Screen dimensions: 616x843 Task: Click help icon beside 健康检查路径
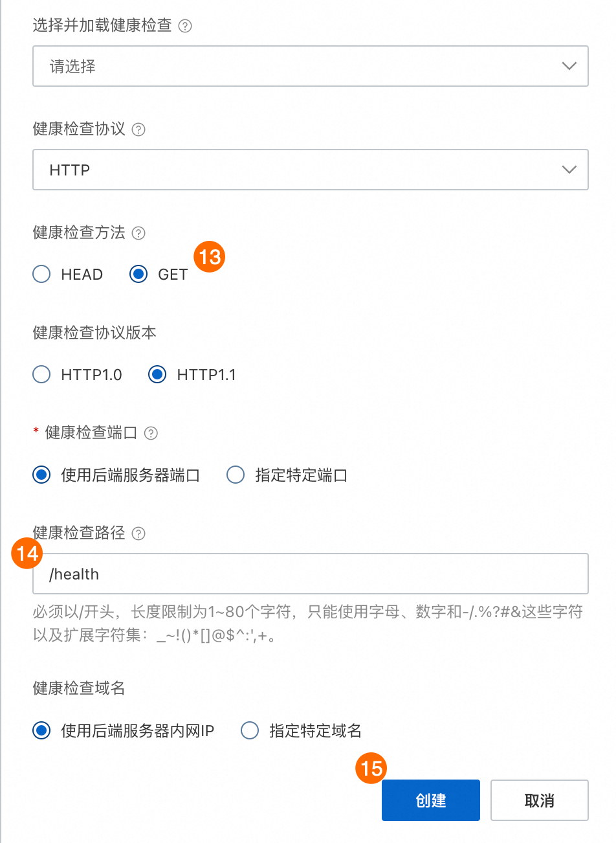point(138,534)
